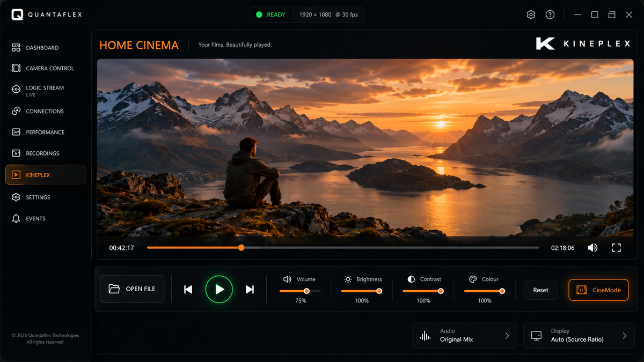The height and width of the screenshot is (362, 644).
Task: Enter fullscreen with the corner brackets icon
Action: (x=616, y=248)
